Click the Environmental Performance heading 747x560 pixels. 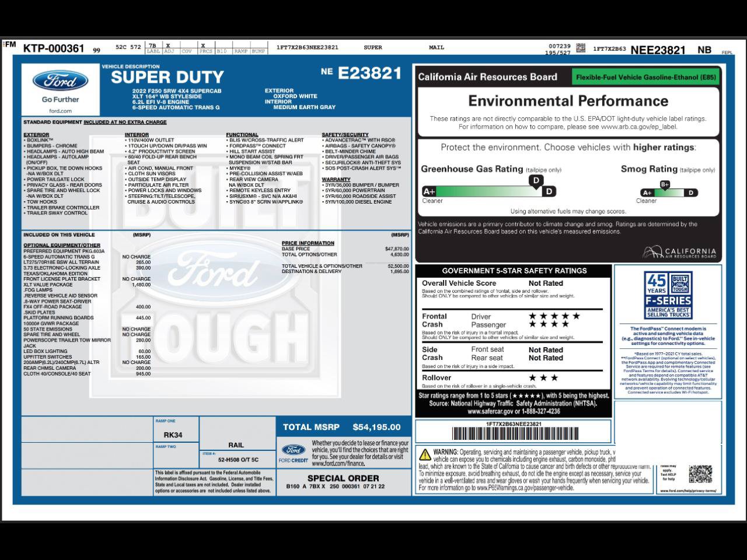tap(568, 101)
